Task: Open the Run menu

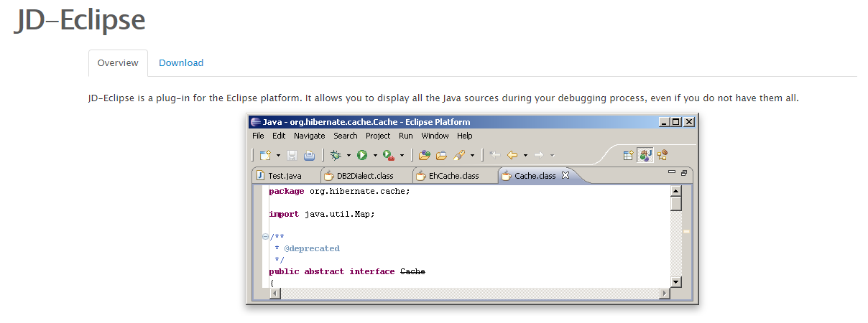Action: click(406, 136)
